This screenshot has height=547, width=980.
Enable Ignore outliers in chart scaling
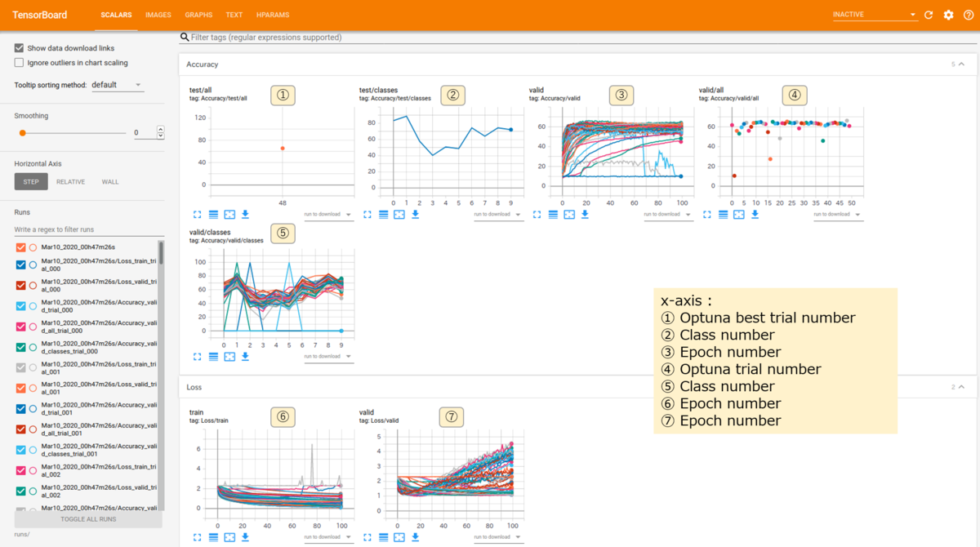19,63
